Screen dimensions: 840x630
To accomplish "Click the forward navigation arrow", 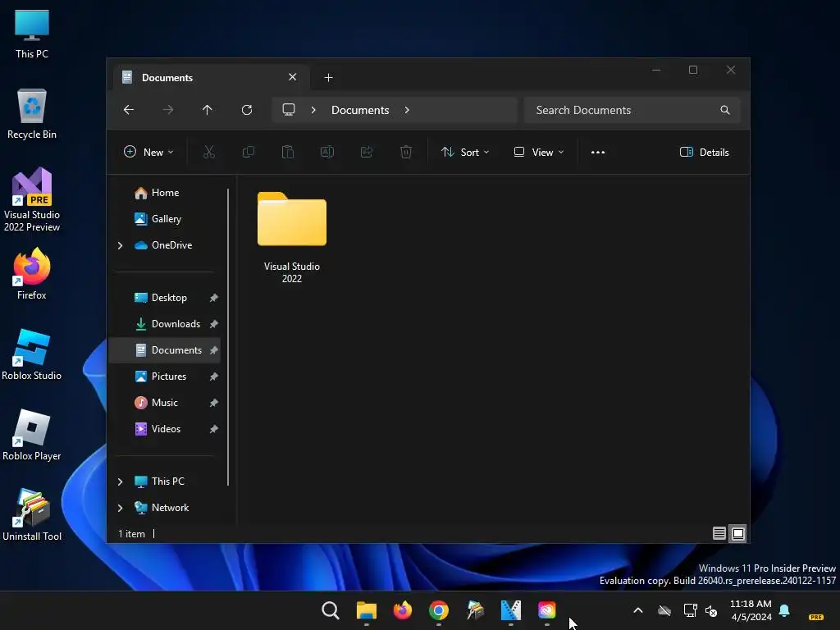I will 167,110.
